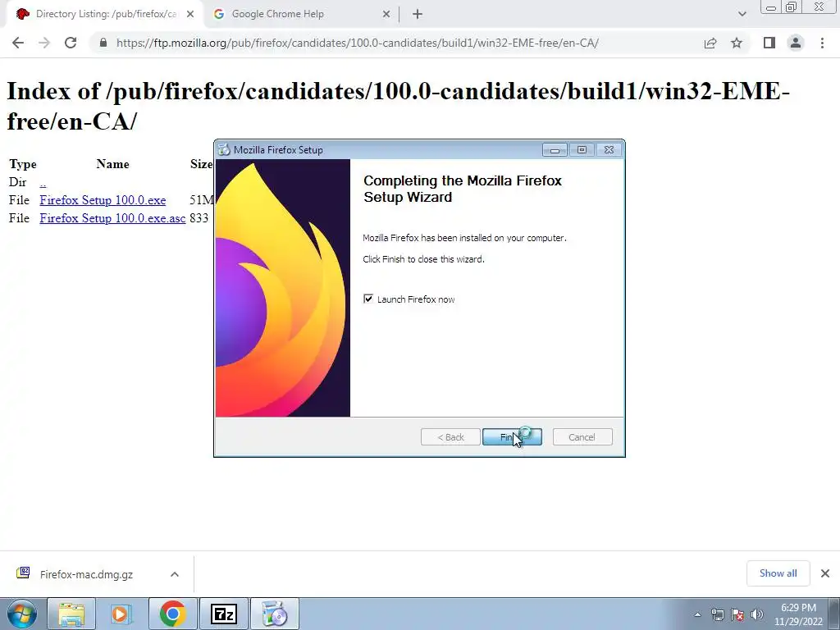Open the tab search chevron

(x=742, y=15)
